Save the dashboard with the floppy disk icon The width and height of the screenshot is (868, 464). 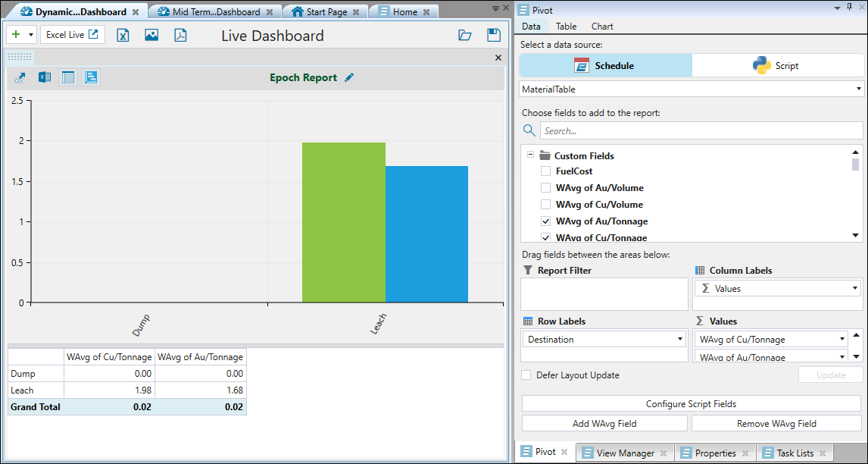point(494,35)
